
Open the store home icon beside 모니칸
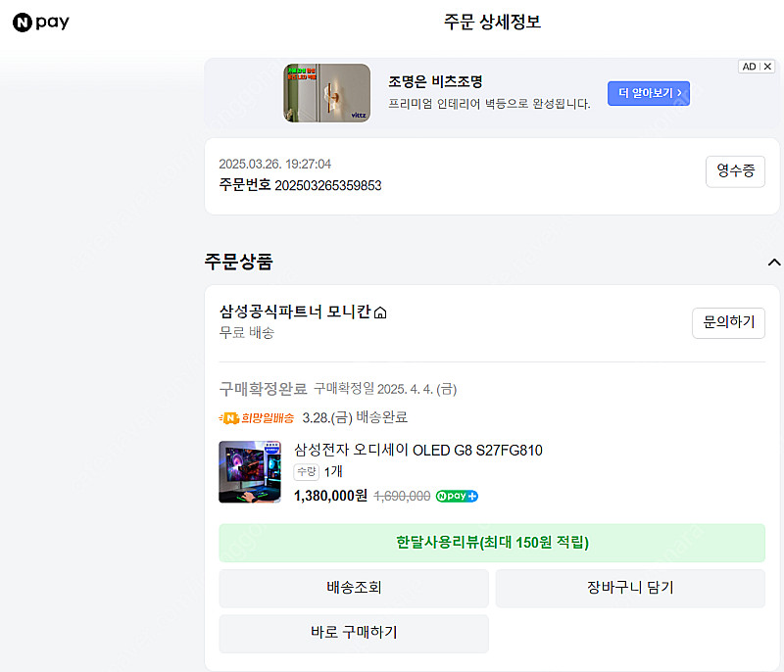(x=380, y=312)
